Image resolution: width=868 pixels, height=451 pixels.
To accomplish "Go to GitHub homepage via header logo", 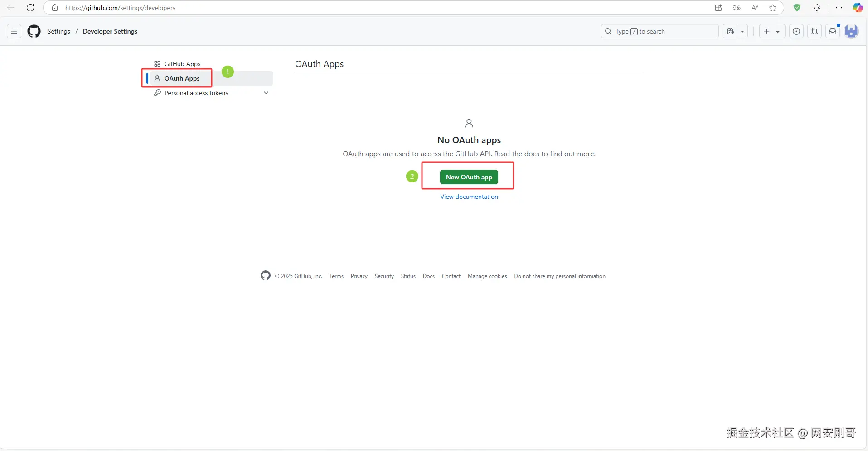I will [34, 31].
